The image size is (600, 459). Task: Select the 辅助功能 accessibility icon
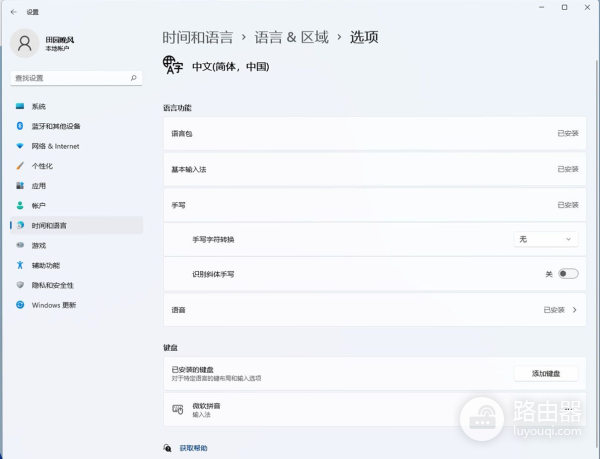(20, 265)
